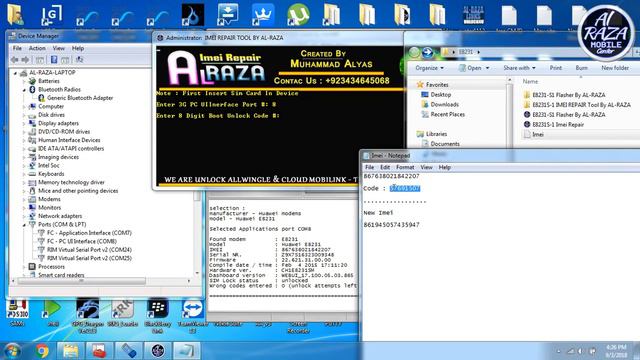The height and width of the screenshot is (360, 640).
Task: Click Explorer Organize dropdown
Action: tap(429, 68)
